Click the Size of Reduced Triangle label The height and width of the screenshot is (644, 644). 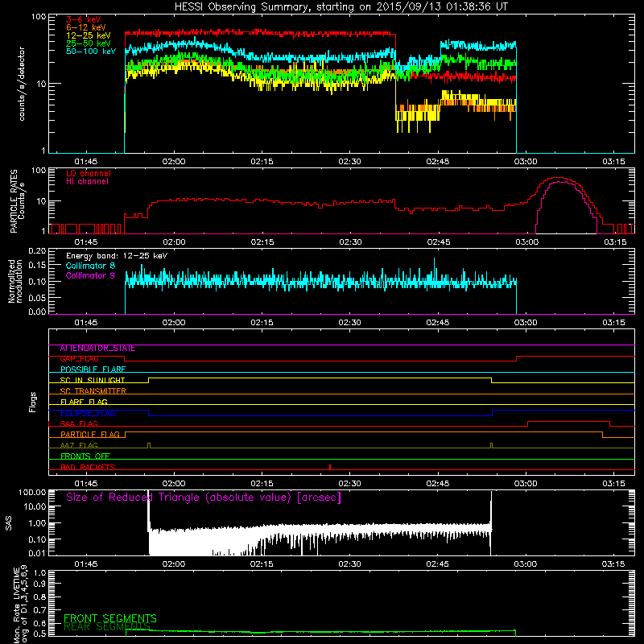pos(204,497)
